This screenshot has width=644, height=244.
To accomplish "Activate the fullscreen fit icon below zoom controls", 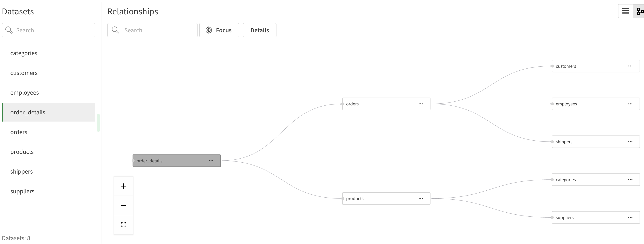I will 124,224.
